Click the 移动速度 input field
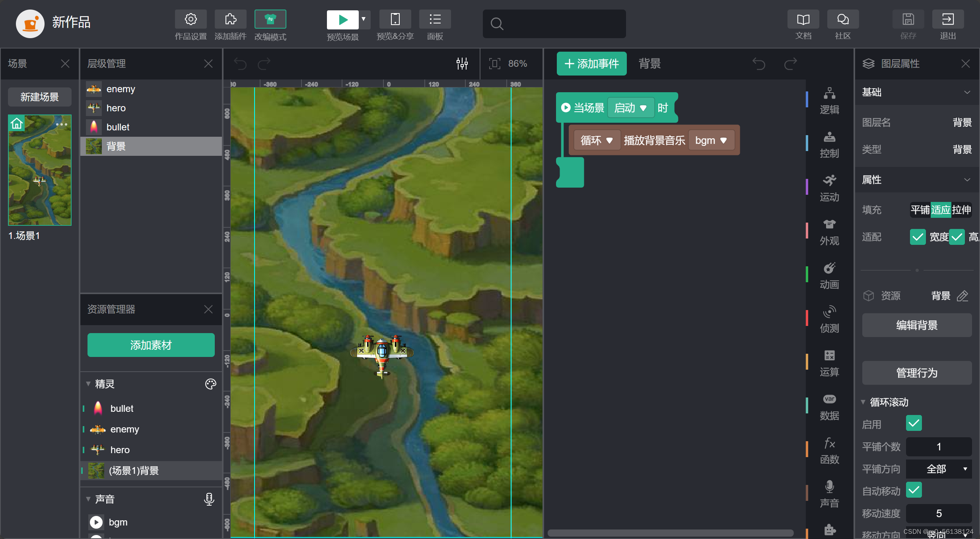 click(939, 514)
